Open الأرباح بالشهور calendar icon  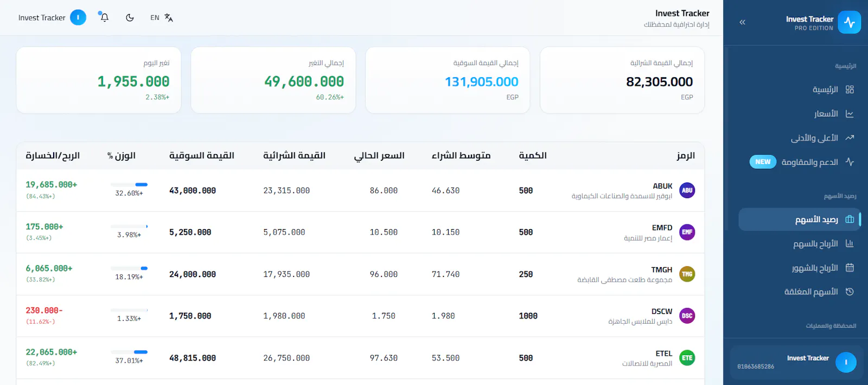[x=850, y=268]
